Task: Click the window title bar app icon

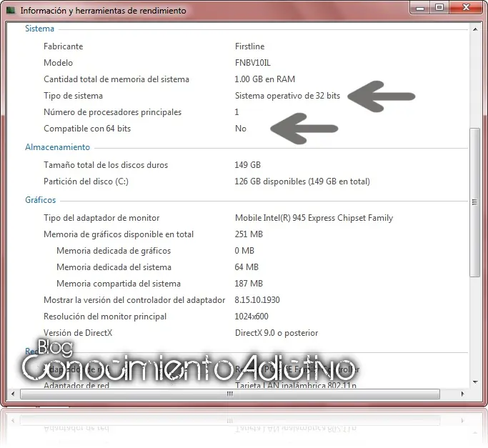Action: [x=11, y=11]
